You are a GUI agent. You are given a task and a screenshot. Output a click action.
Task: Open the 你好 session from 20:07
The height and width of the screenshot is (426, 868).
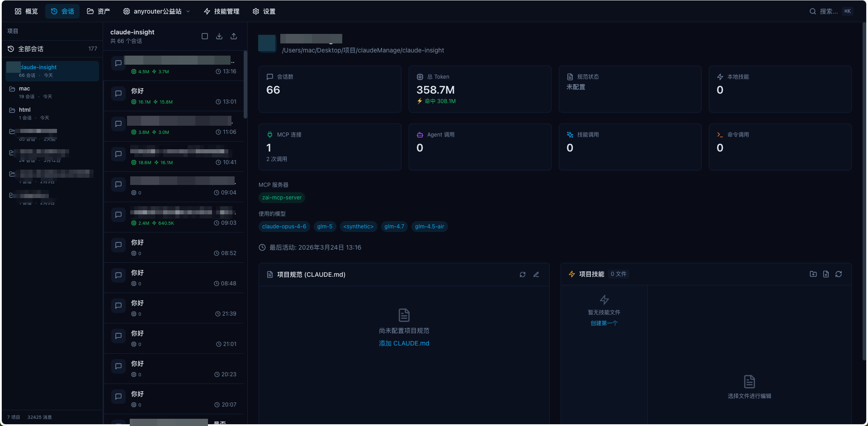[174, 399]
